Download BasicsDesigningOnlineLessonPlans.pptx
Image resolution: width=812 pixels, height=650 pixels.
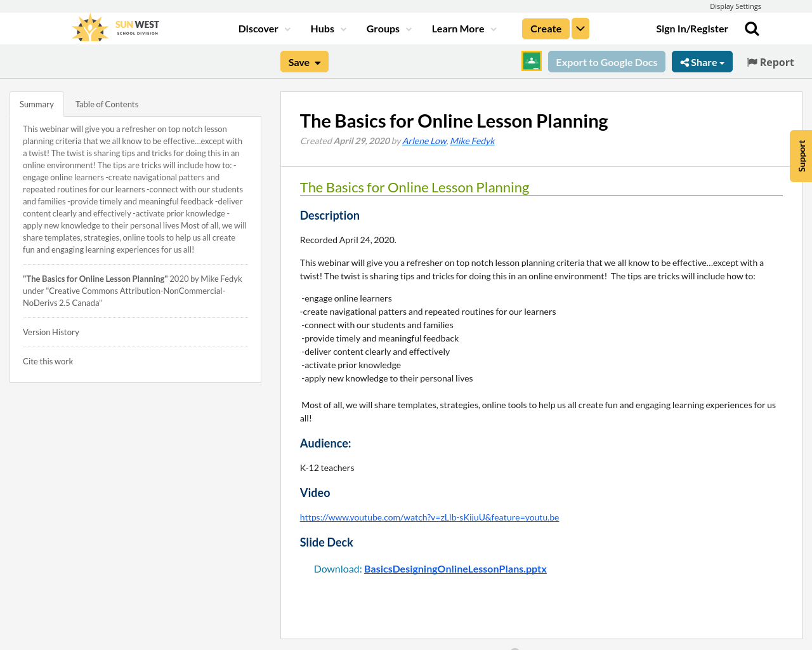[x=455, y=568]
